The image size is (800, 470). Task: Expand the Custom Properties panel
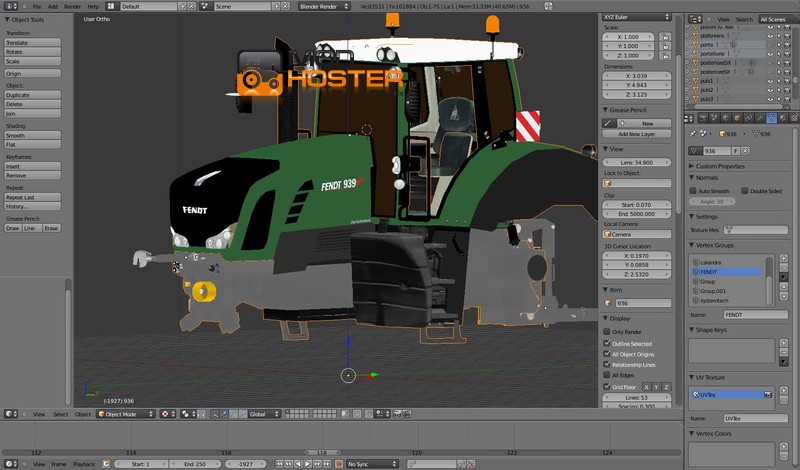692,166
